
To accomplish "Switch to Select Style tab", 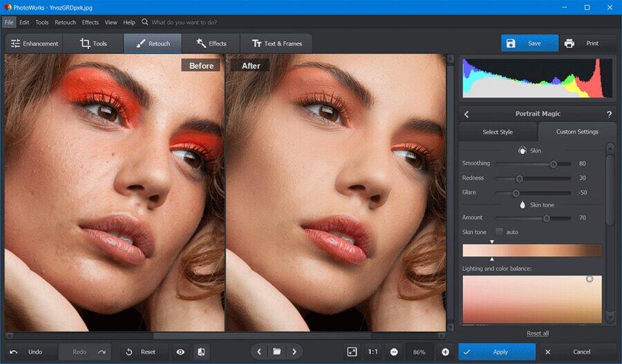I will point(498,132).
